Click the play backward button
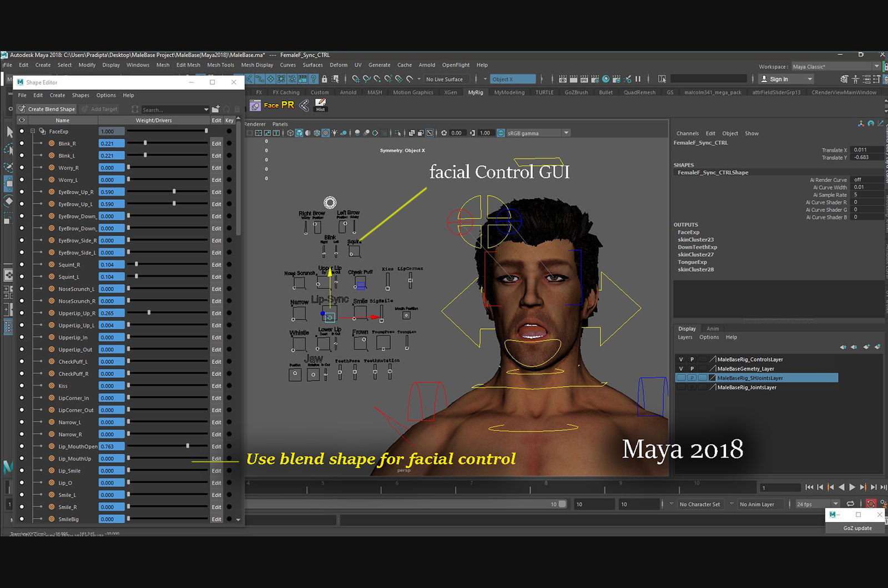The image size is (888, 588). (841, 487)
